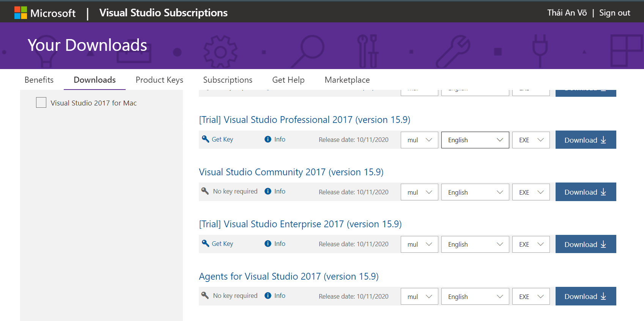
Task: Click Visual Studio 2017 for Mac label
Action: click(94, 103)
